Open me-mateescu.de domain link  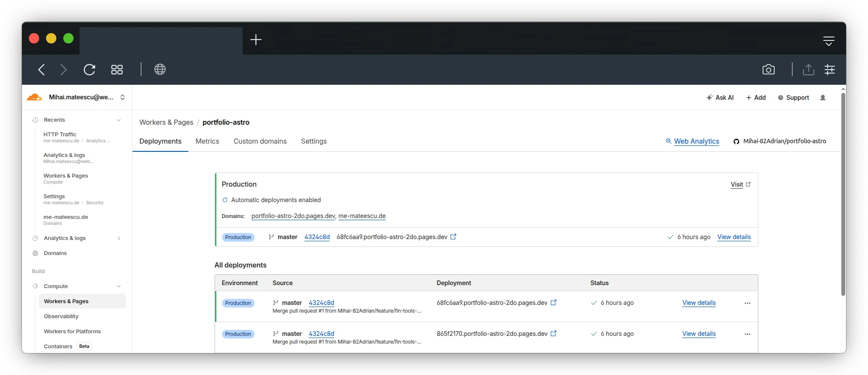[362, 216]
